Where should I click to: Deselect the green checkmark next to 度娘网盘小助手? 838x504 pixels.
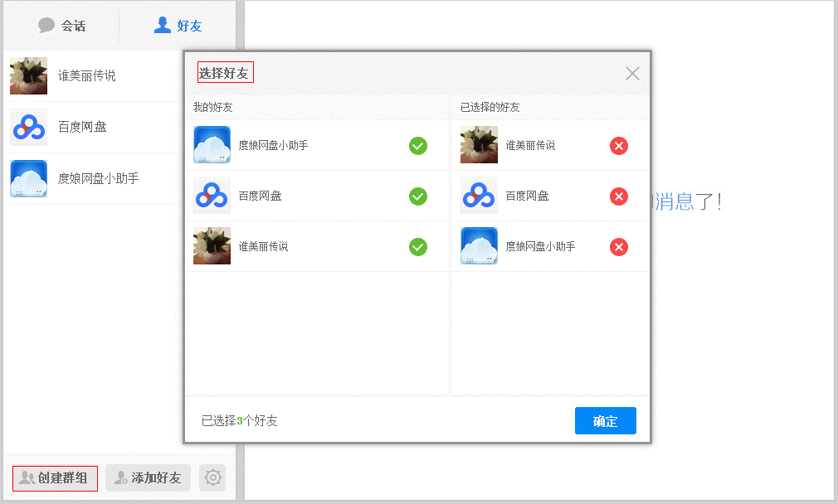coord(418,145)
